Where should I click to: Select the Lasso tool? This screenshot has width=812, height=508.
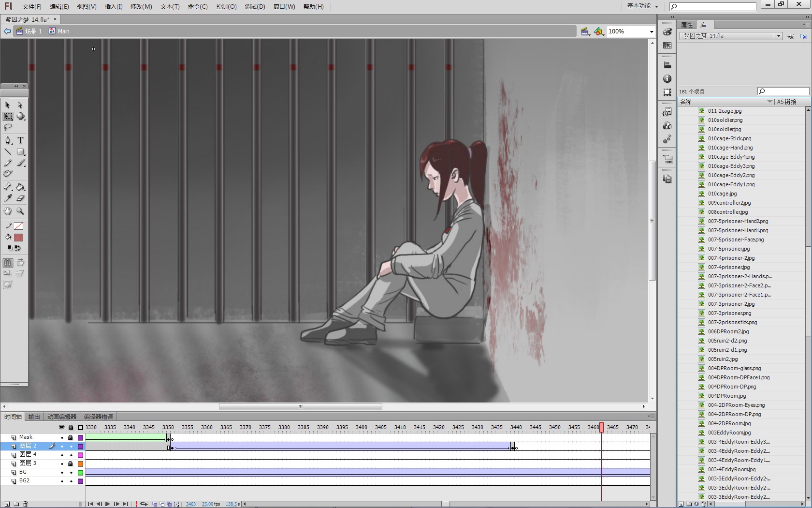[8, 128]
